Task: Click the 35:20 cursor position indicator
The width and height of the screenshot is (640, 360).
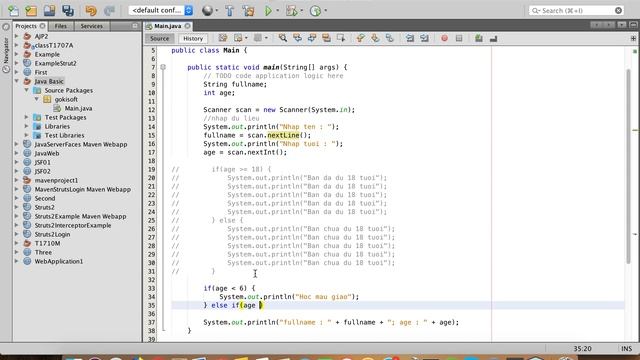Action: tap(582, 349)
